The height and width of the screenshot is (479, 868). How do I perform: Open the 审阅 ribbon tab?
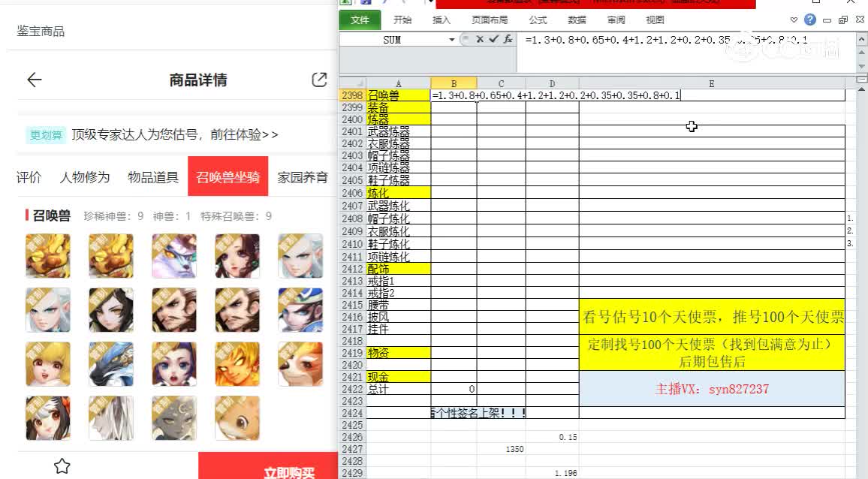616,20
